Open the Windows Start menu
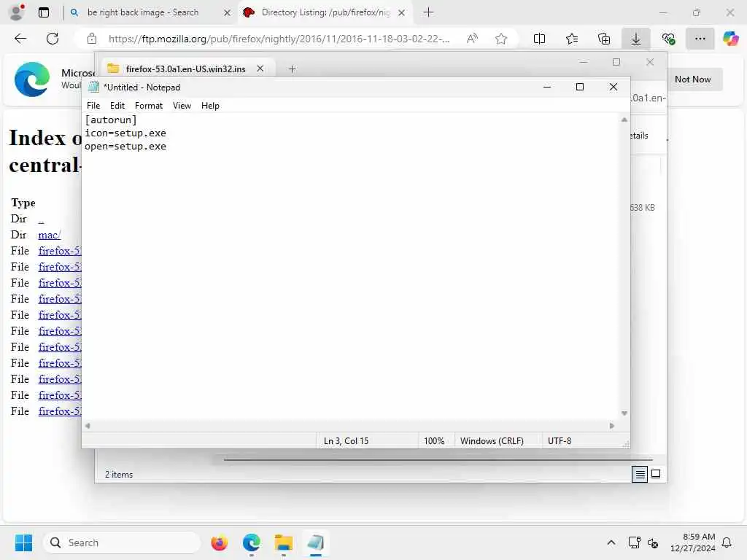Viewport: 747px width, 560px height. pyautogui.click(x=24, y=542)
